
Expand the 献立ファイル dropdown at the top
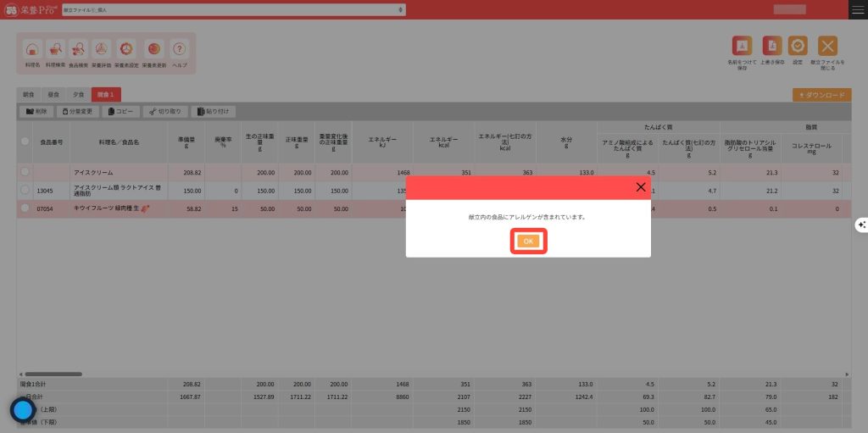(401, 10)
